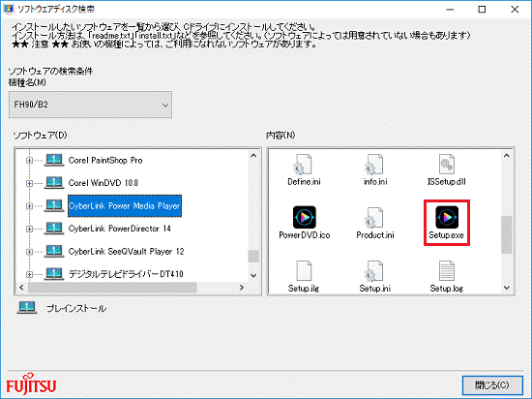This screenshot has width=532, height=399.
Task: Select the Product.ini file icon
Action: coord(374,217)
